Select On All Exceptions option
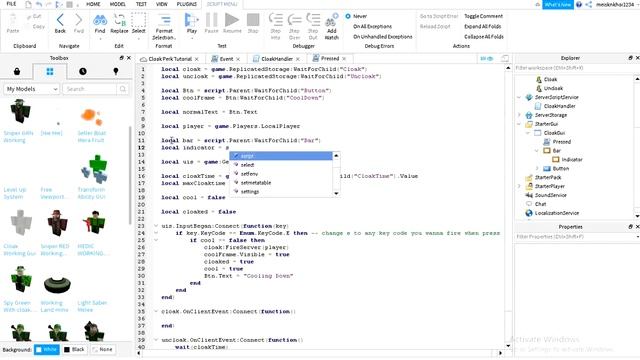 pos(372,26)
